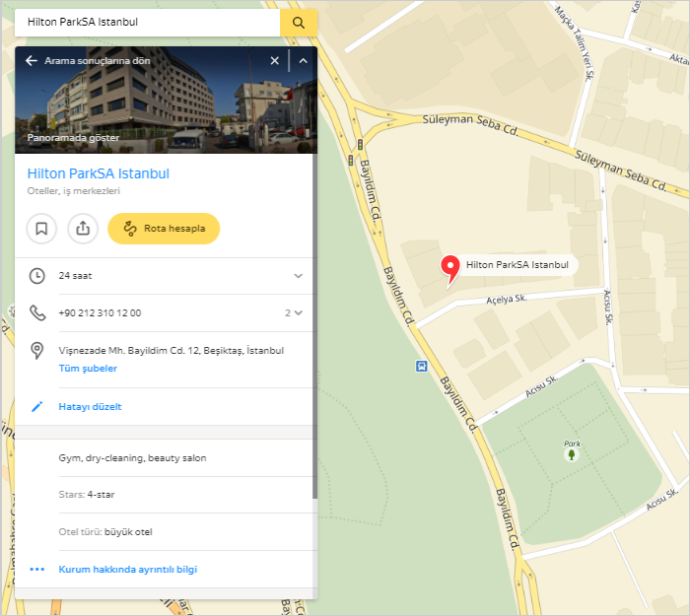Share this place via share icon
Screen dimensions: 690x616
pos(83,229)
